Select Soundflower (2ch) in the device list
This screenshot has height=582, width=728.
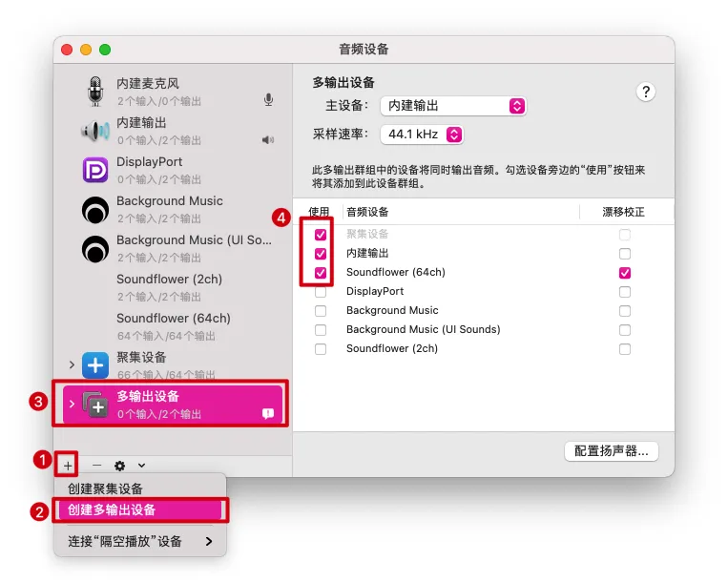click(173, 287)
